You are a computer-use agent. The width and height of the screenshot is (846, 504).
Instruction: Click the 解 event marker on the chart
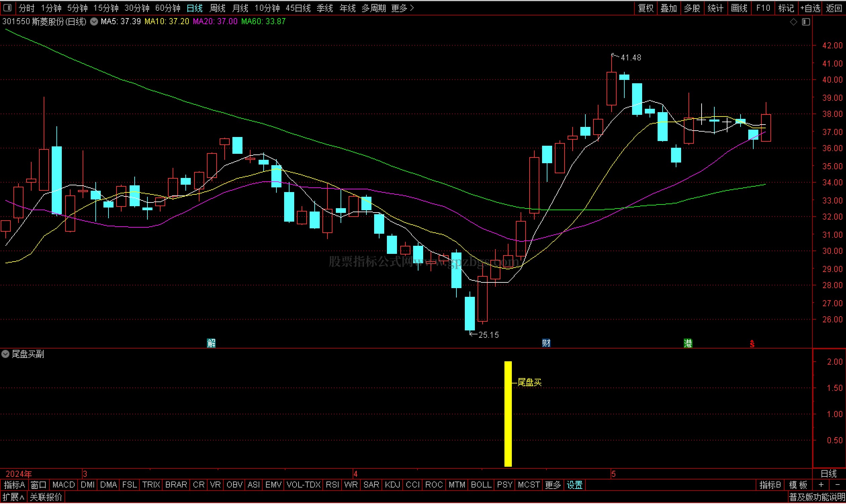point(211,343)
